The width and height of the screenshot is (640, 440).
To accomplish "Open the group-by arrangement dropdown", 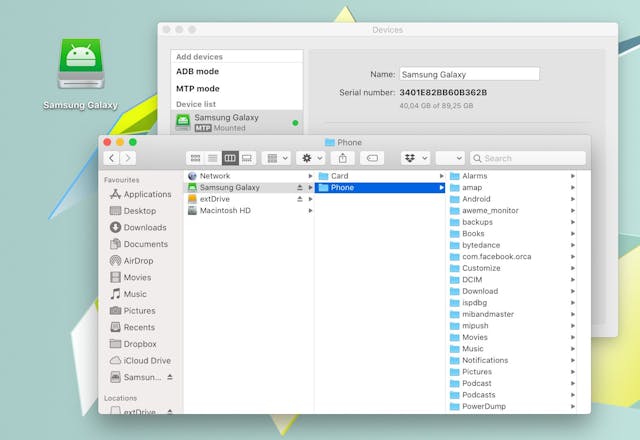I will pos(277,158).
